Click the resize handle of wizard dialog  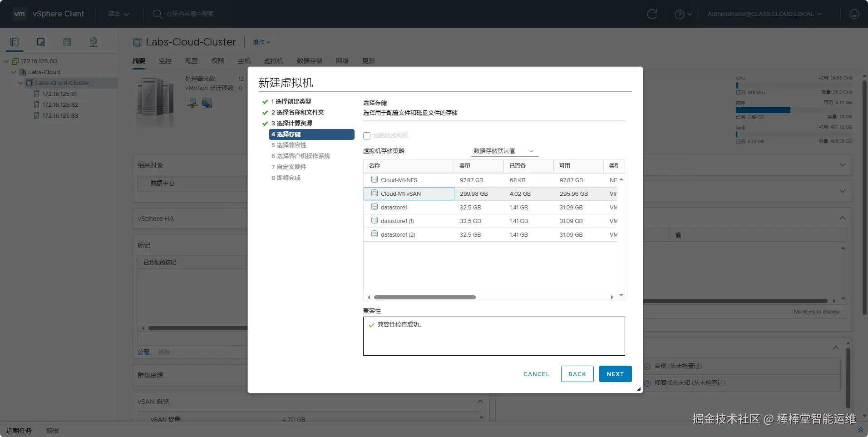639,389
